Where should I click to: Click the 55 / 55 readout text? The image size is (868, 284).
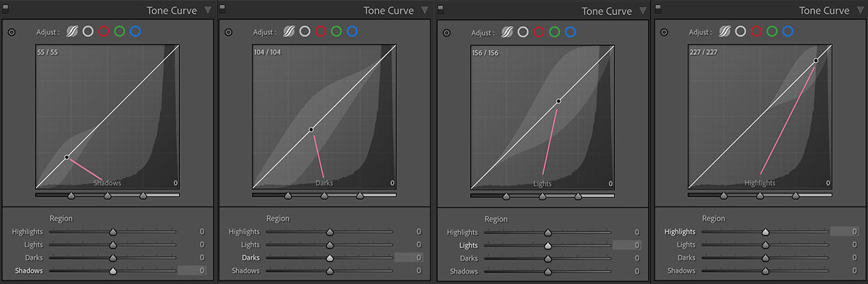click(x=47, y=52)
